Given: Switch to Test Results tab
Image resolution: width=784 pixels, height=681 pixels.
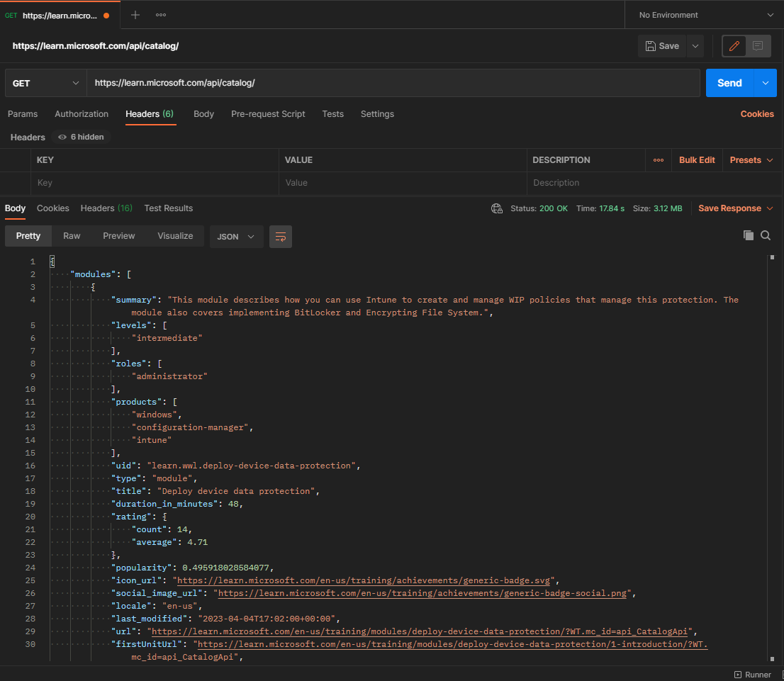Looking at the screenshot, I should [169, 208].
